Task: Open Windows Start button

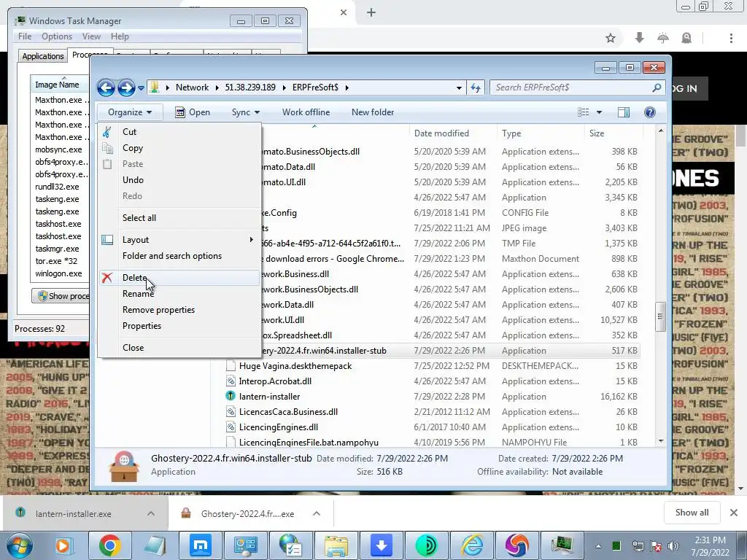Action: 19,545
